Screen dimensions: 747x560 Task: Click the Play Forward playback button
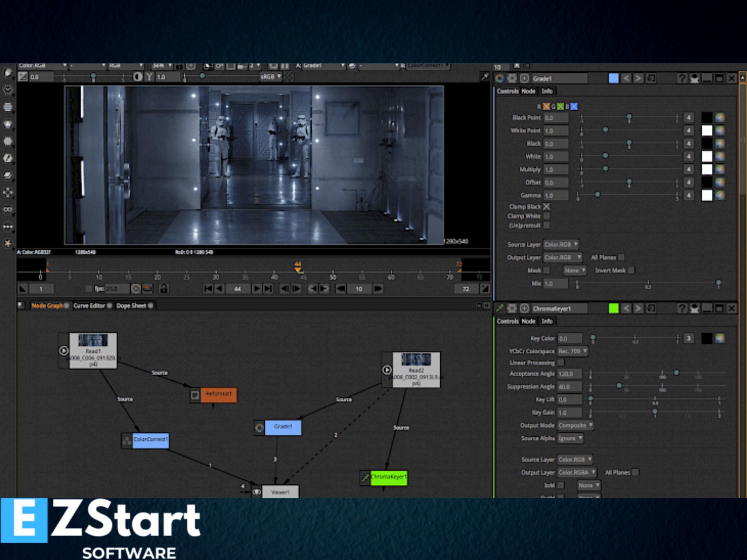[258, 288]
